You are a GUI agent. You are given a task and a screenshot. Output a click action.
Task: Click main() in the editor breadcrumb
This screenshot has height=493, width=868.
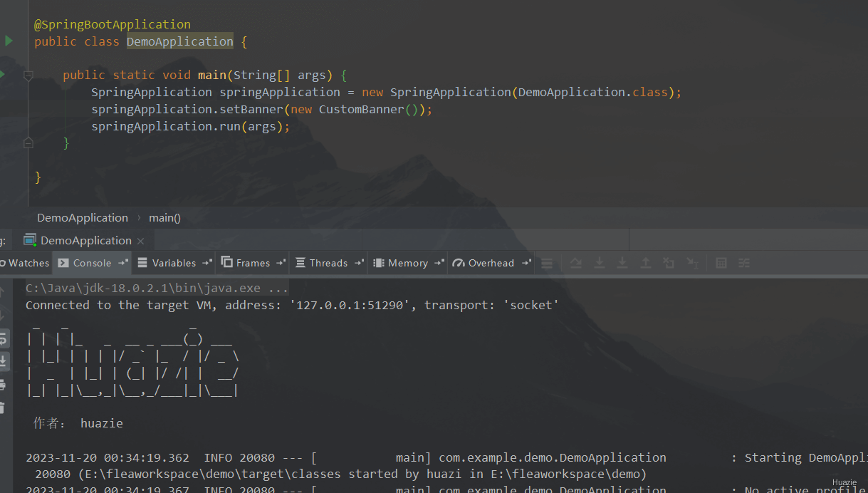click(x=164, y=218)
